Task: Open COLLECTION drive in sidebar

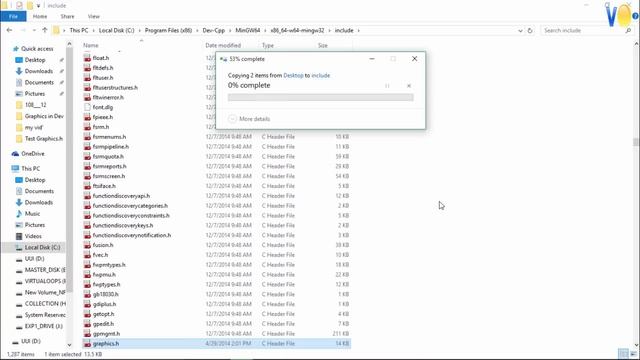Action: point(44,304)
